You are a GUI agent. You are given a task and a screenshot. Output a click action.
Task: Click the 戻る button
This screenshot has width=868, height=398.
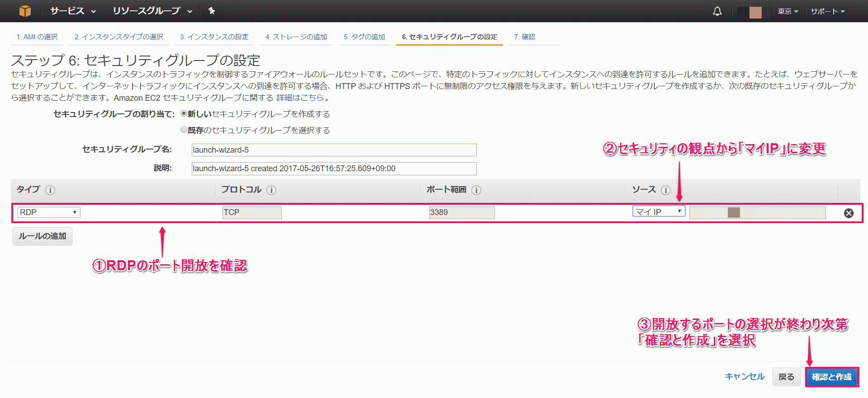786,377
